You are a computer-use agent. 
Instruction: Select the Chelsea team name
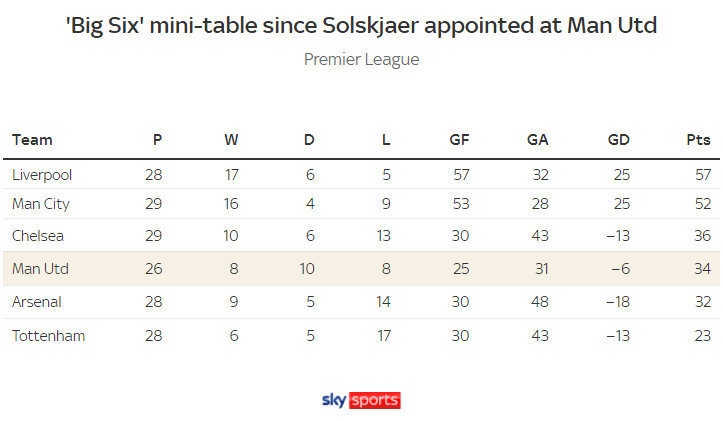(38, 236)
